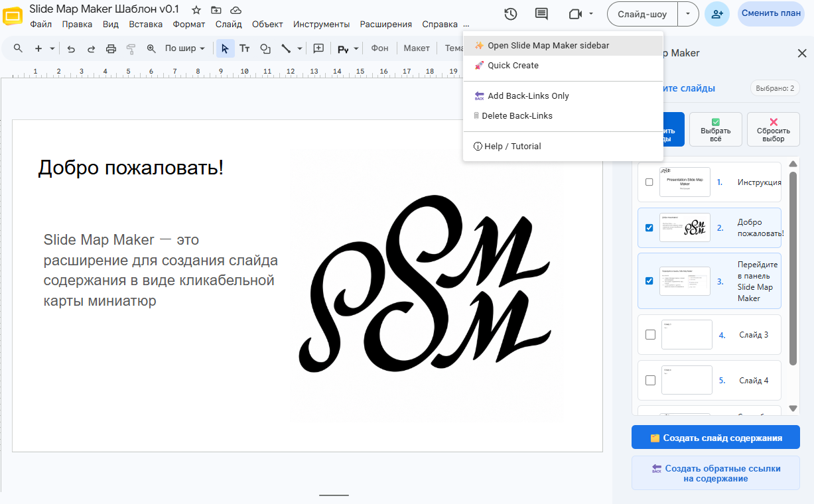
Task: Choose Help / Tutorial entry
Action: tap(563, 147)
